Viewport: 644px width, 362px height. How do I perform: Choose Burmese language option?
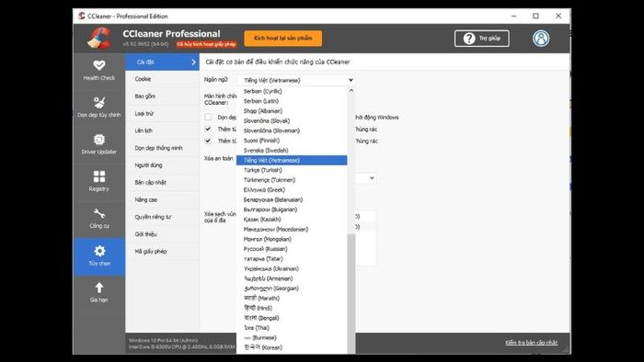(x=292, y=337)
